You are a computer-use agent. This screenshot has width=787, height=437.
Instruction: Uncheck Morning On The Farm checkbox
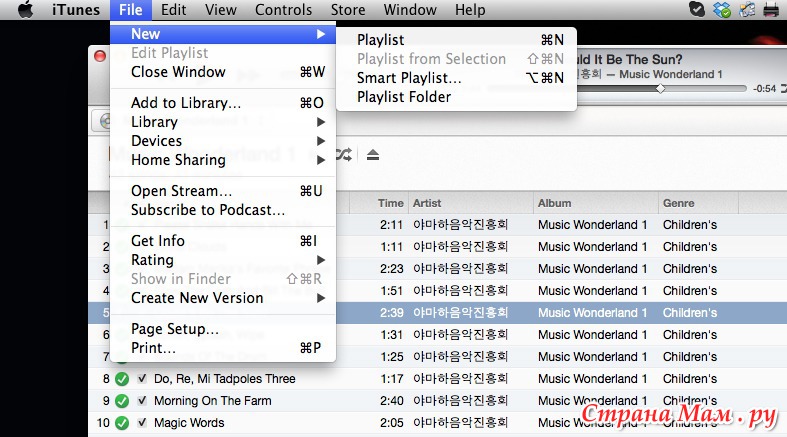coord(142,400)
